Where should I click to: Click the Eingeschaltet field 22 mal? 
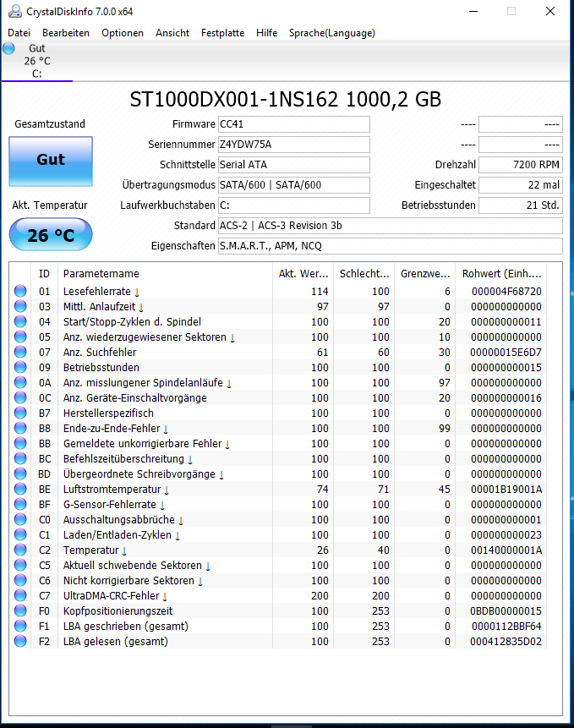click(x=521, y=185)
